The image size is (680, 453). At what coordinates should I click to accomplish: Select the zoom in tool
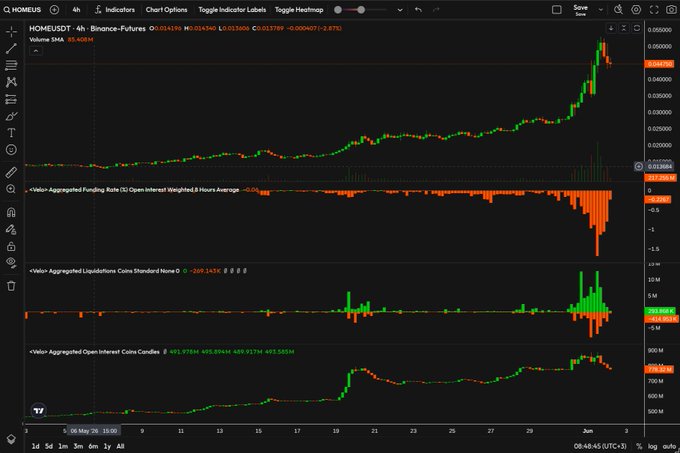(11, 189)
